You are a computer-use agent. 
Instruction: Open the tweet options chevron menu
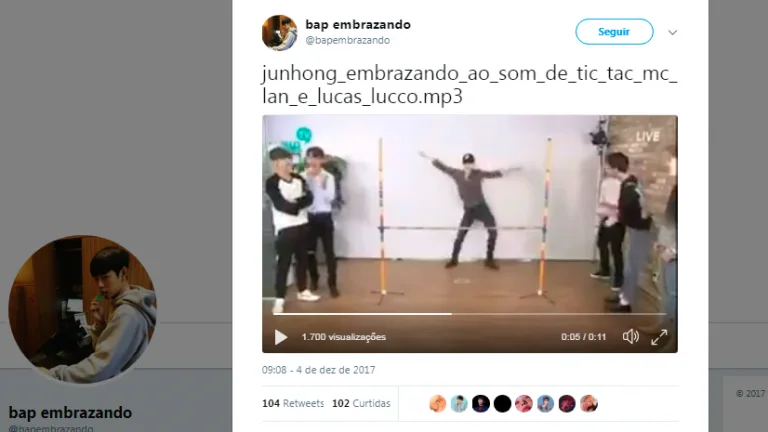(672, 32)
